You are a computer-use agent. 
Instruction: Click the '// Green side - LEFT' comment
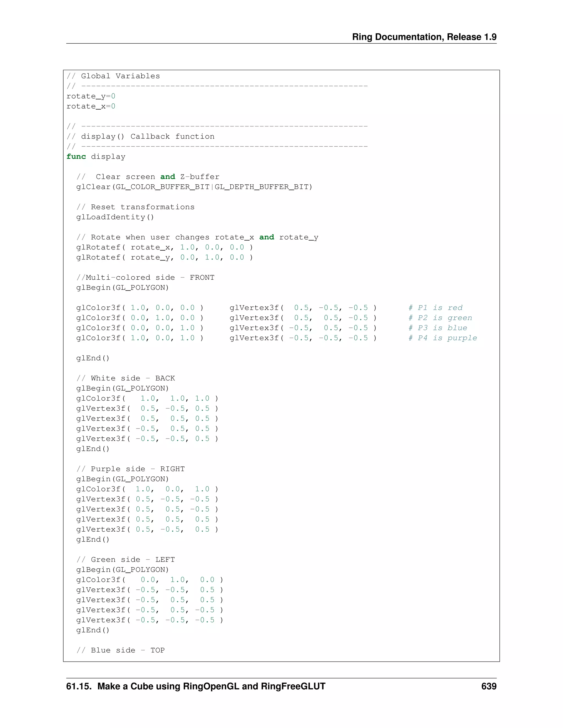pos(125,560)
